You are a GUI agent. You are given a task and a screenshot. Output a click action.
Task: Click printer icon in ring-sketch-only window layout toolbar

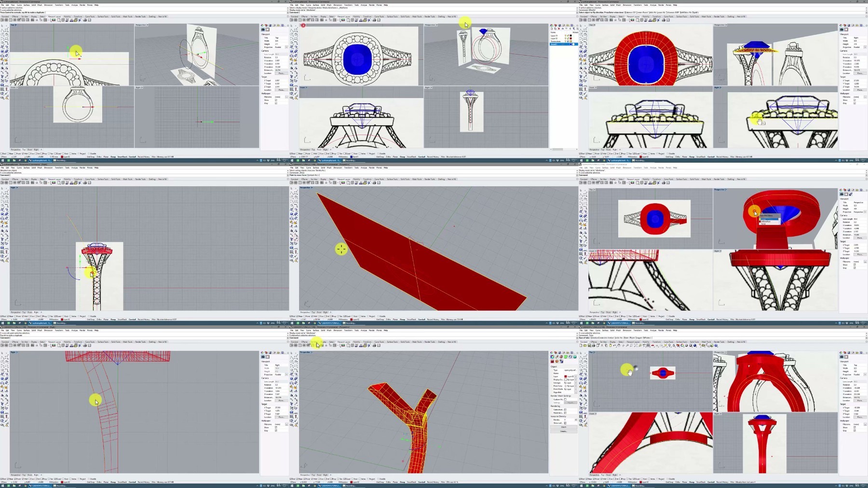coord(85,20)
